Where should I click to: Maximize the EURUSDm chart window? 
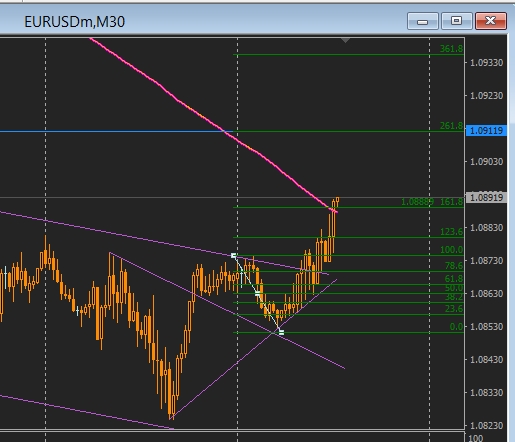tap(456, 21)
